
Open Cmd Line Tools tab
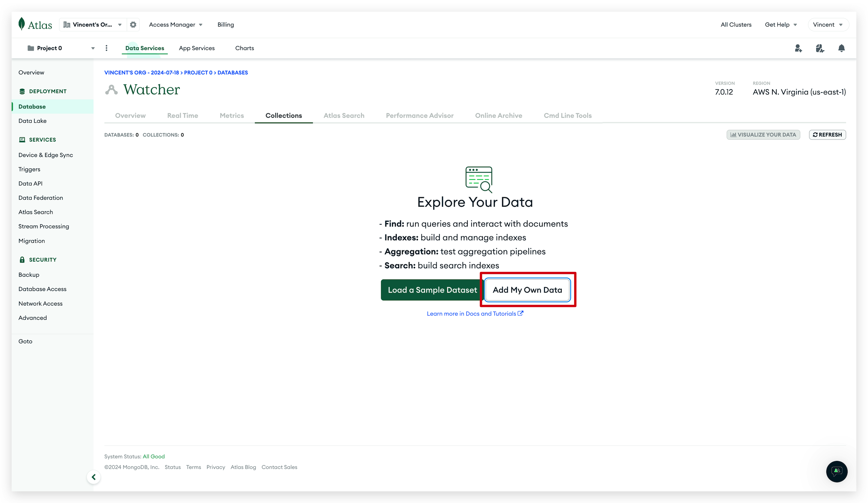click(568, 115)
